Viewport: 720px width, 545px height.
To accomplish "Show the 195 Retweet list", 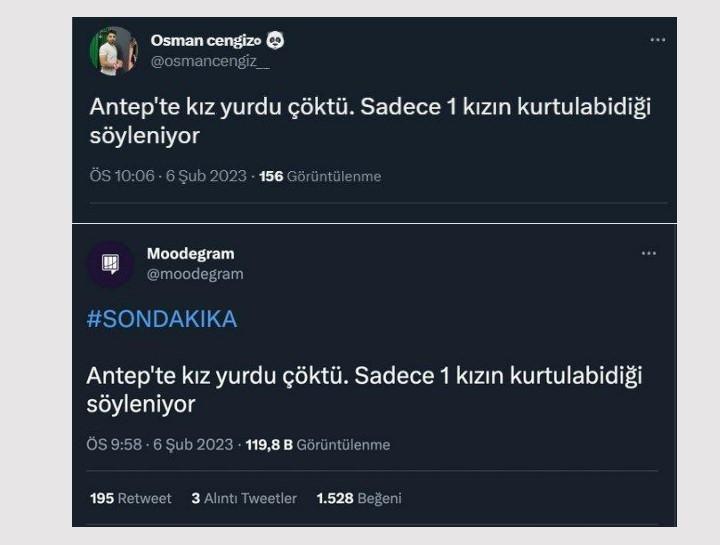I will pos(131,498).
